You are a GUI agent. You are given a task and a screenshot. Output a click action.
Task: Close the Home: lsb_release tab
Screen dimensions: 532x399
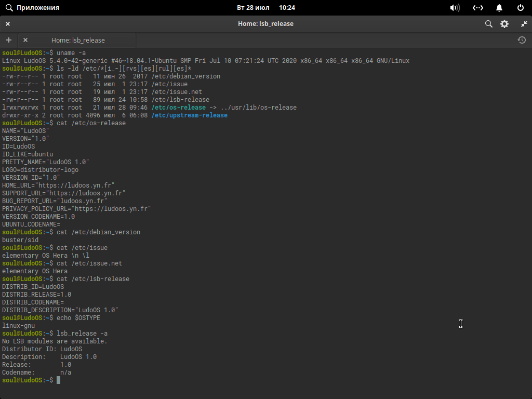[x=25, y=40]
